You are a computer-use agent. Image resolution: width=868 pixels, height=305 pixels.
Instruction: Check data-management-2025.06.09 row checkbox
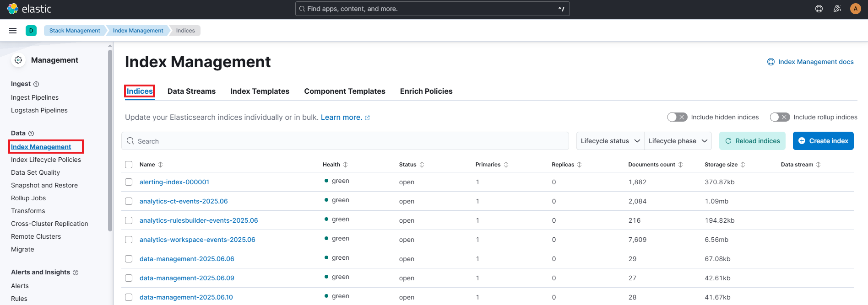(x=129, y=278)
